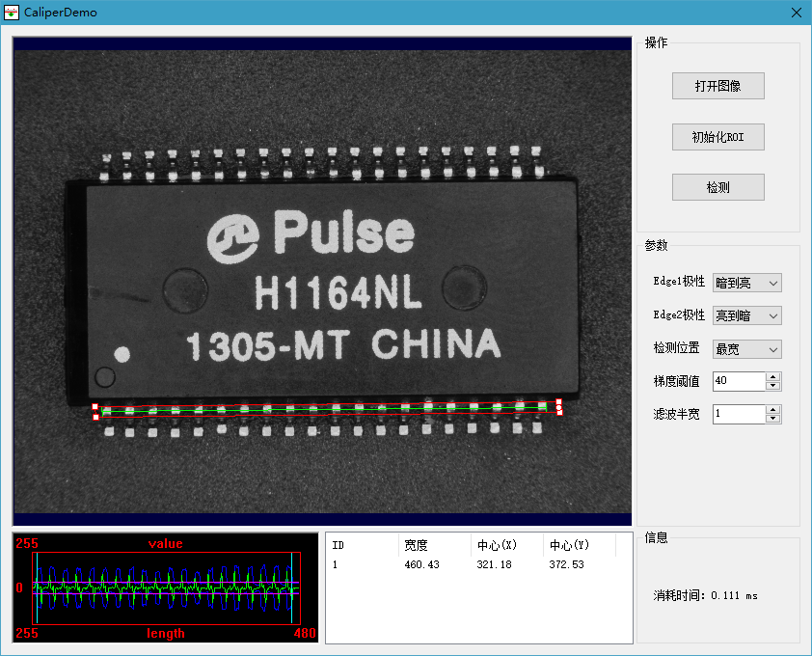Click the 宽度 column header

tap(434, 545)
